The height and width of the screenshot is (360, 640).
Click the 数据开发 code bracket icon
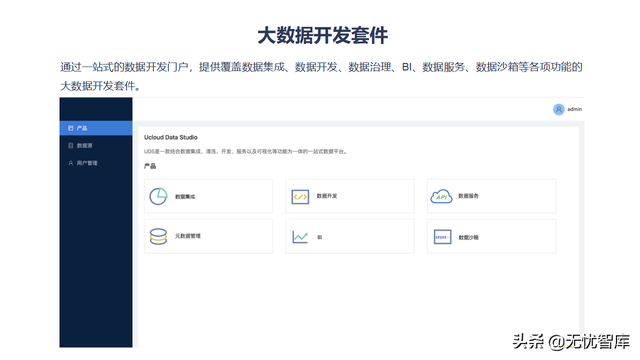click(300, 197)
